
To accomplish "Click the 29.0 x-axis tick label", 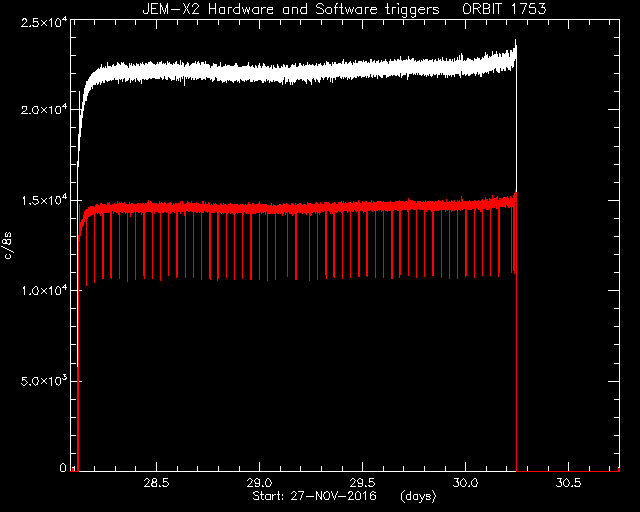I will (x=259, y=483).
